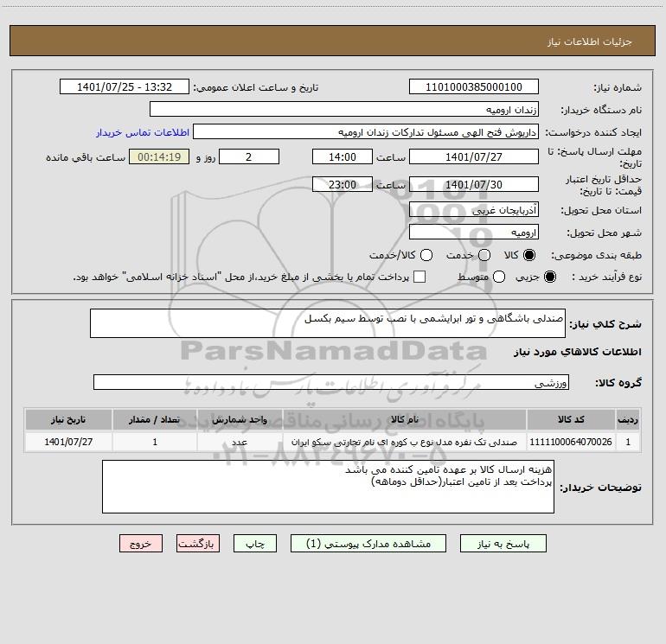This screenshot has width=666, height=644.
Task: Click the واحد شمارش column header
Action: [240, 419]
